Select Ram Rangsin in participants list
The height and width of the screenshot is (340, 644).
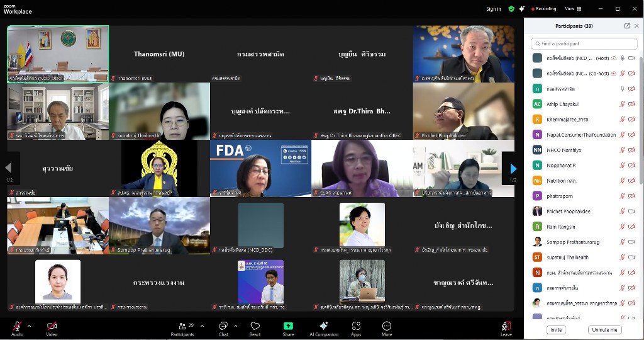click(x=584, y=227)
